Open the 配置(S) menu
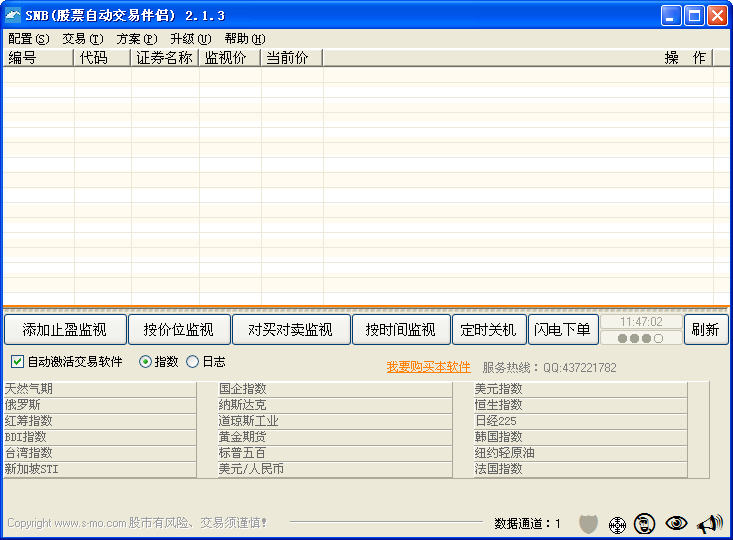Image resolution: width=733 pixels, height=540 pixels. [28, 39]
